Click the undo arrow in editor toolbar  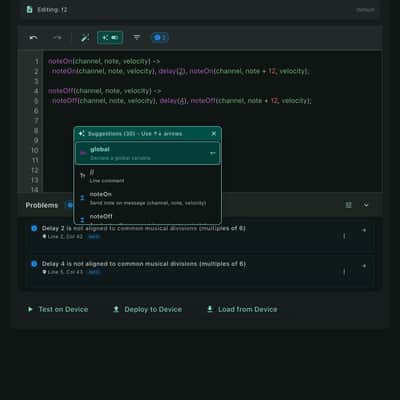[x=33, y=38]
